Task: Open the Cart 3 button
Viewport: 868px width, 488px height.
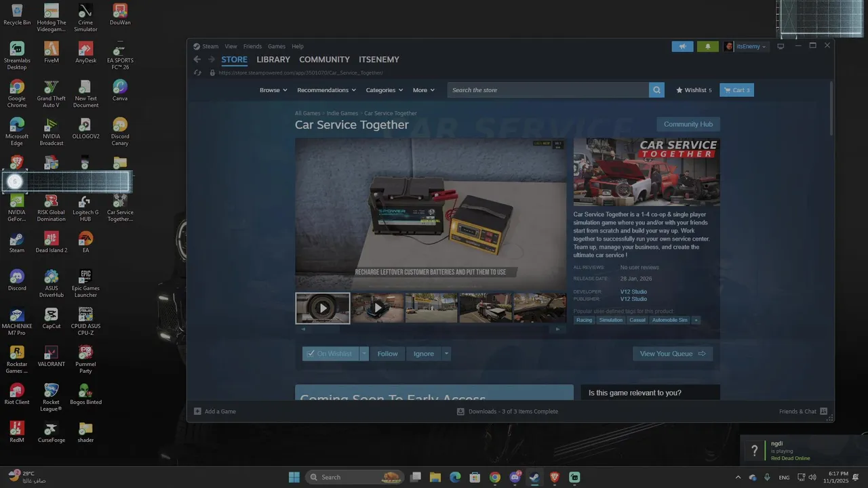Action: pos(736,90)
